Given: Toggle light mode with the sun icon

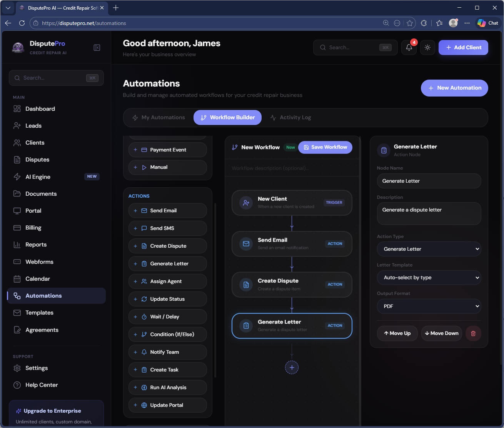Looking at the screenshot, I should pos(427,47).
